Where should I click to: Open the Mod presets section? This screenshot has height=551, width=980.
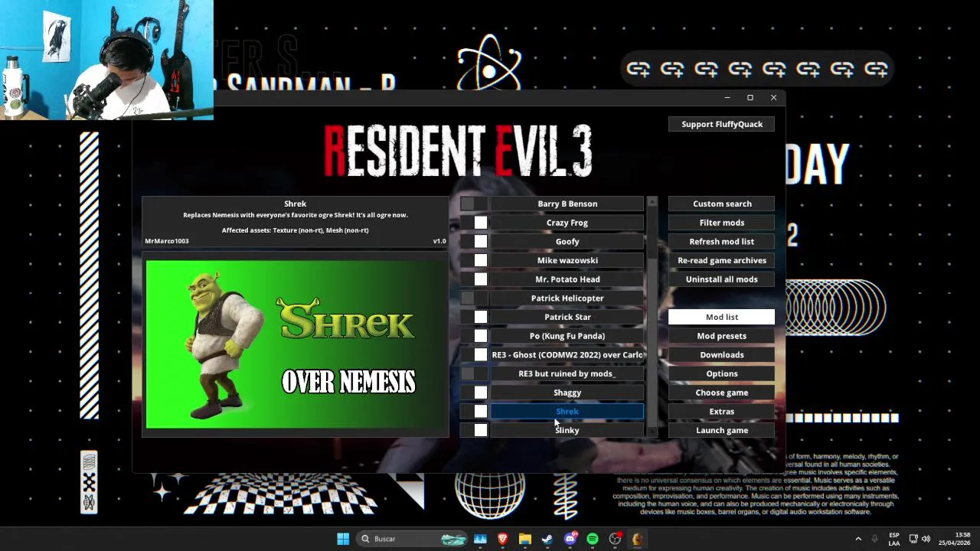click(721, 336)
